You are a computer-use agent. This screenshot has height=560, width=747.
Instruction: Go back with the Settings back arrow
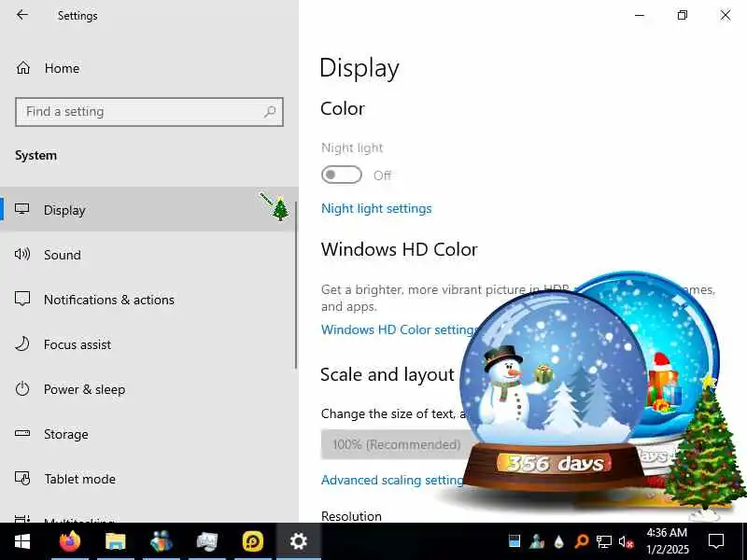pos(22,15)
